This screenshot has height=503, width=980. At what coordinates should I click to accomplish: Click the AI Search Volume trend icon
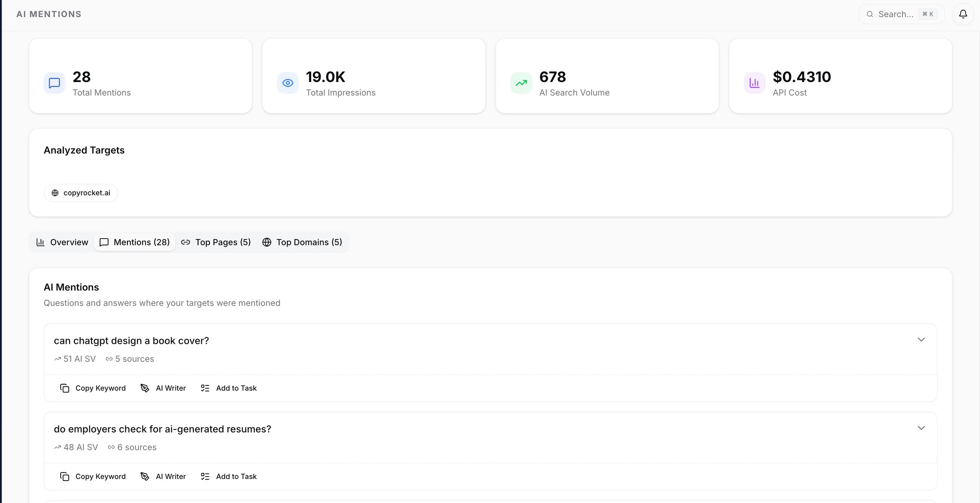pos(521,83)
